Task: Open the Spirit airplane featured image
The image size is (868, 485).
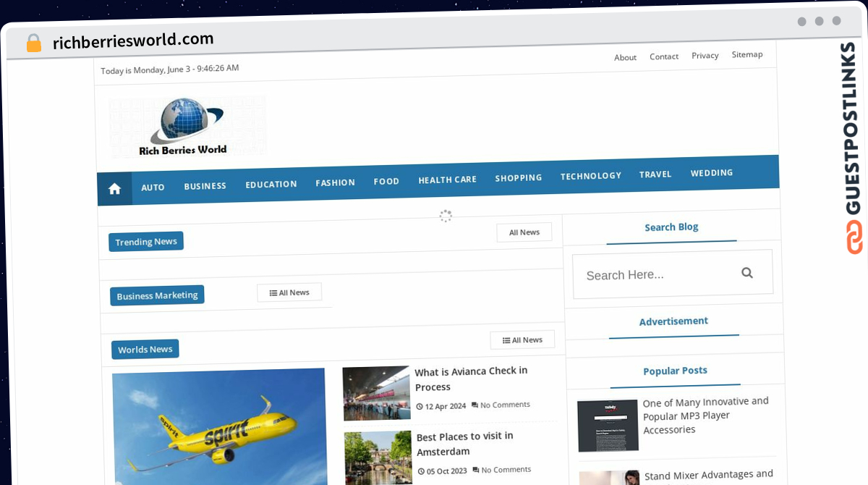Action: click(x=220, y=427)
